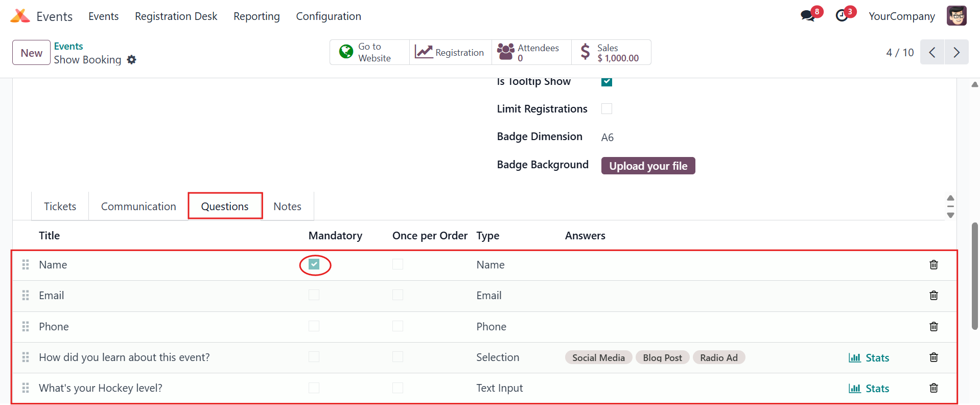Toggle Mandatory checkbox for Email
The height and width of the screenshot is (405, 980).
tap(314, 295)
